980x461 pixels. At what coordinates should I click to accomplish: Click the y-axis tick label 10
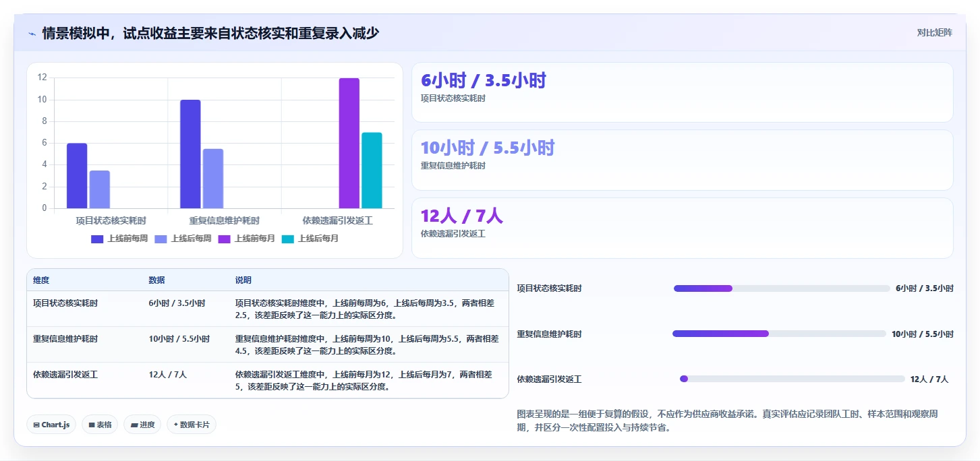(42, 100)
